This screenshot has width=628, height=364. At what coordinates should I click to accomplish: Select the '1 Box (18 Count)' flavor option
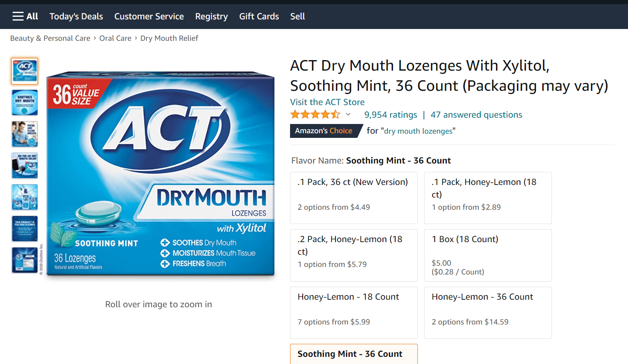pos(488,255)
